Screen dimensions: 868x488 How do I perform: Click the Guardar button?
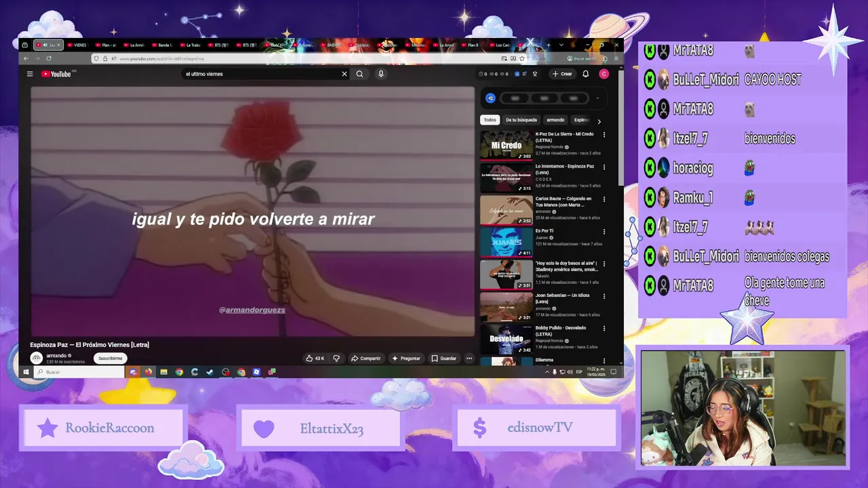[444, 358]
